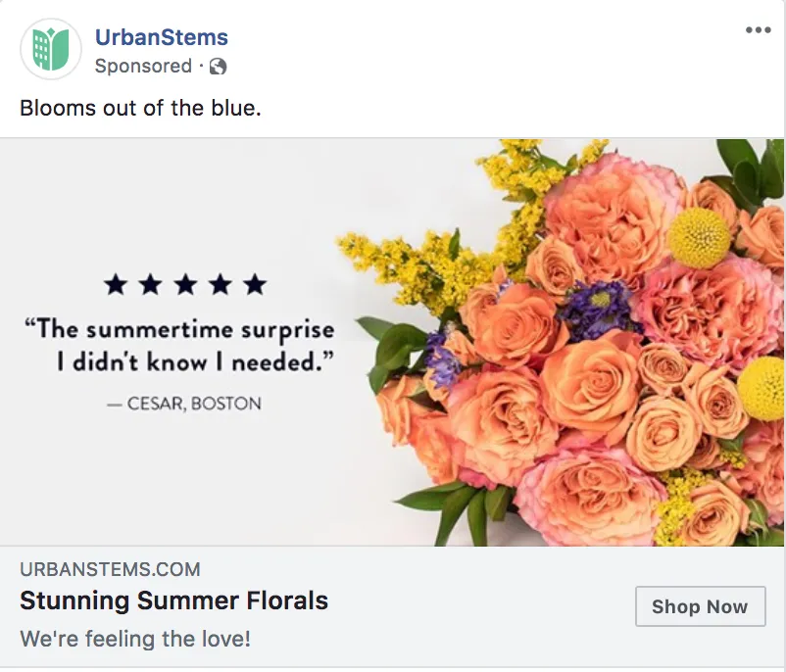Click the Shop Now button
This screenshot has width=786, height=672.
tap(700, 606)
